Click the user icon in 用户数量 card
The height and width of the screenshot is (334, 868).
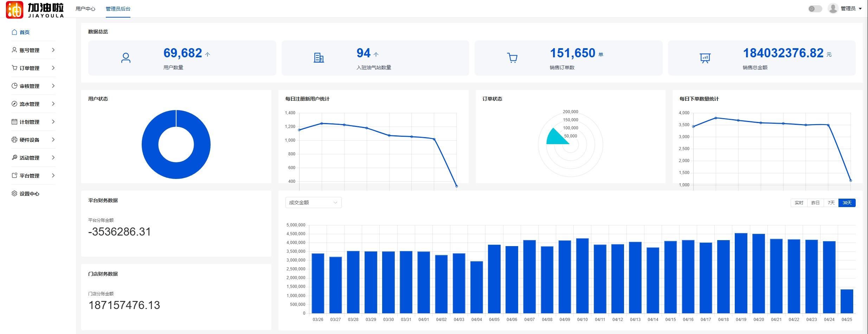coord(126,58)
